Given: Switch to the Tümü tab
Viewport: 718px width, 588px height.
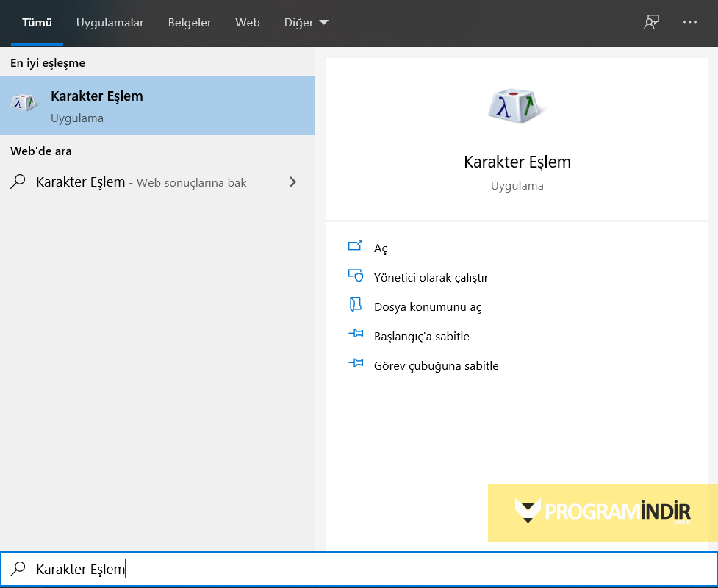Looking at the screenshot, I should coord(37,23).
